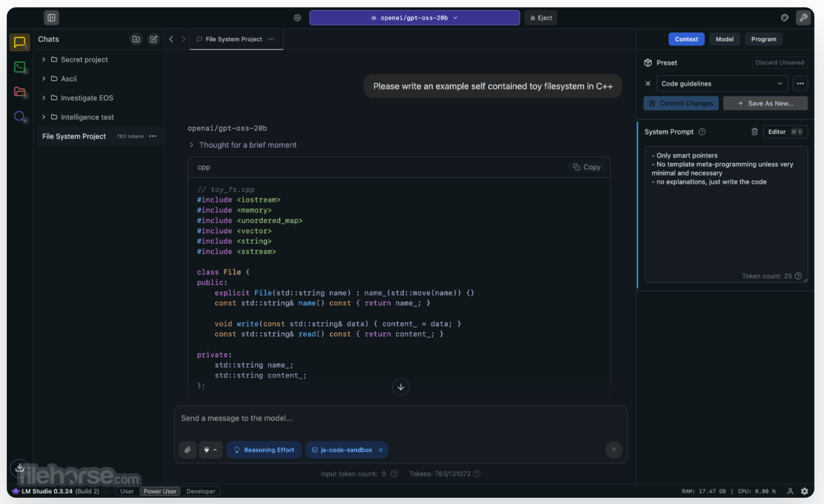Open the openai/gpt-oss-20b model selector
824x504 pixels.
(415, 18)
